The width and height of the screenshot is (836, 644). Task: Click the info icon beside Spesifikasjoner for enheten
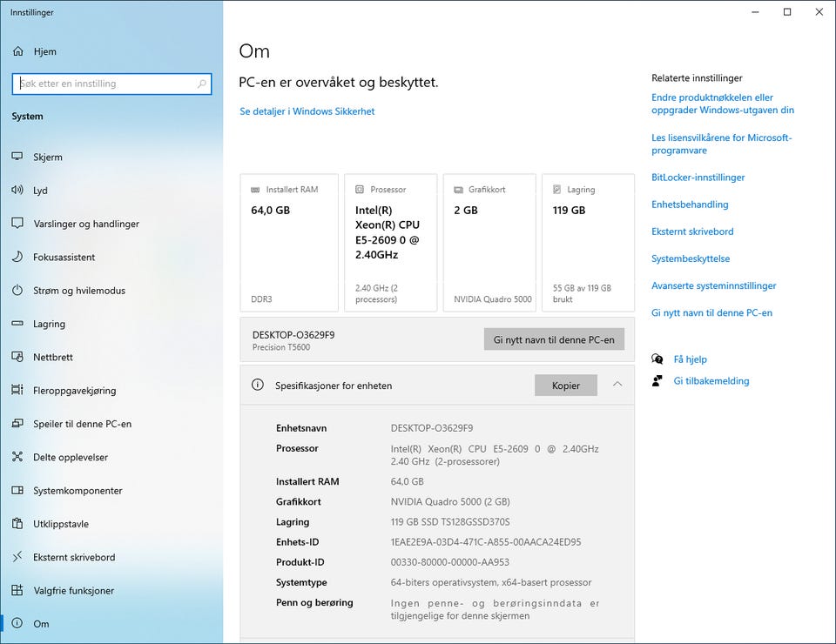(x=258, y=385)
